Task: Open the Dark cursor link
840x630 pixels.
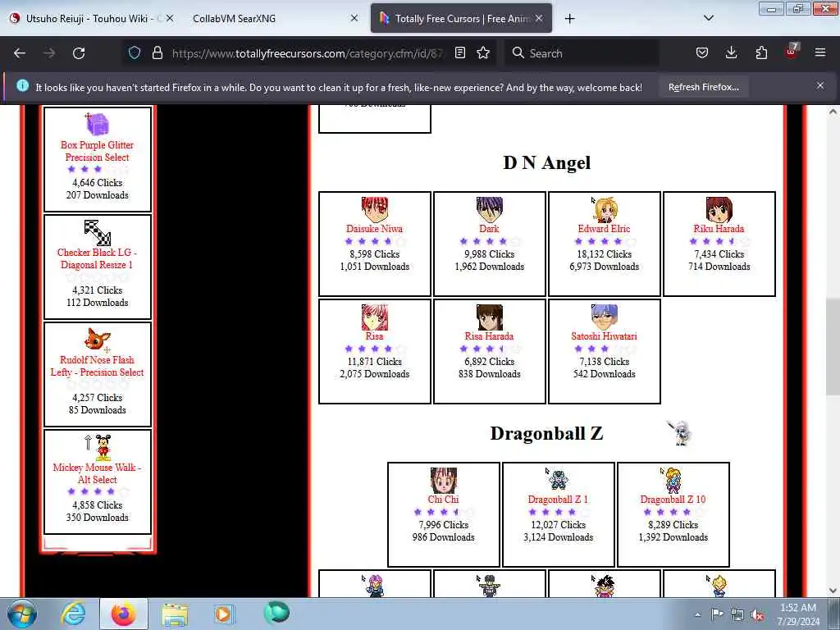Action: coord(489,229)
